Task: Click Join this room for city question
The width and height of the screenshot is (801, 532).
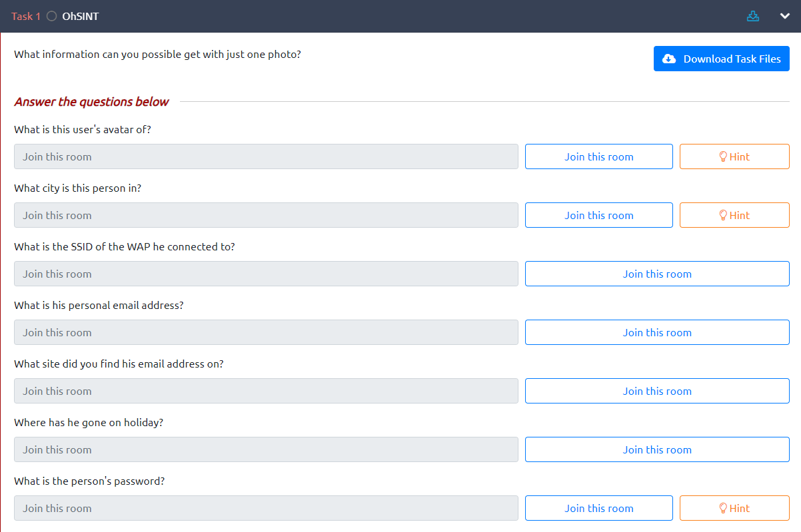Action: (598, 215)
